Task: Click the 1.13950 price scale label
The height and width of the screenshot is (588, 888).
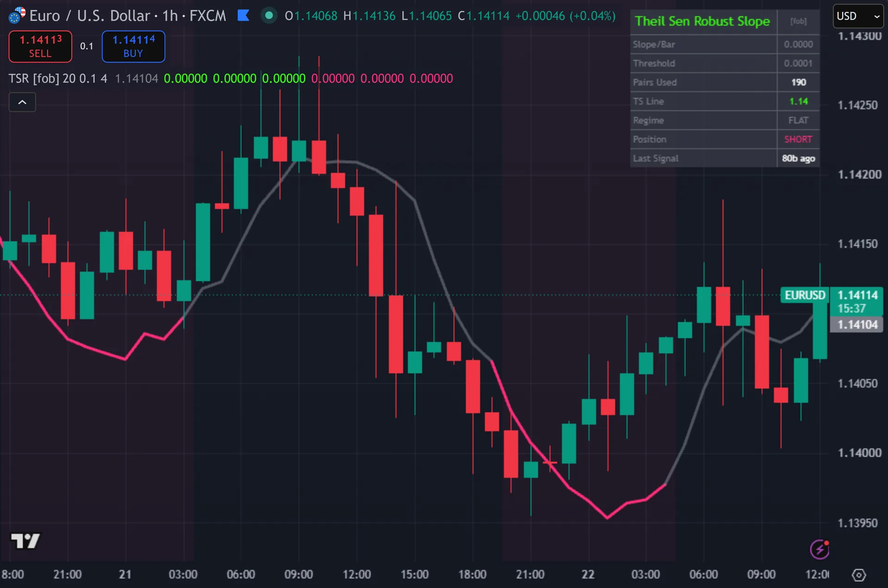Action: [x=857, y=523]
